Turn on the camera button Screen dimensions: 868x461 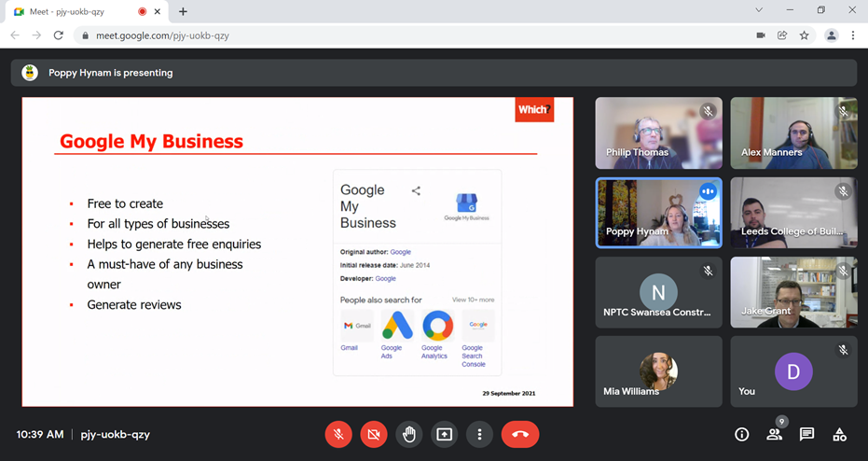(374, 434)
